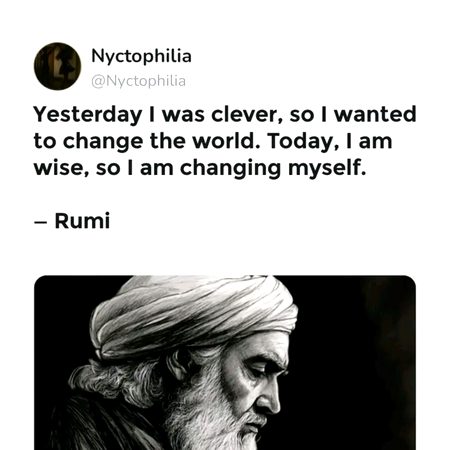The width and height of the screenshot is (450, 450).
Task: Open the @Nyctophilia handle link
Action: click(x=138, y=81)
